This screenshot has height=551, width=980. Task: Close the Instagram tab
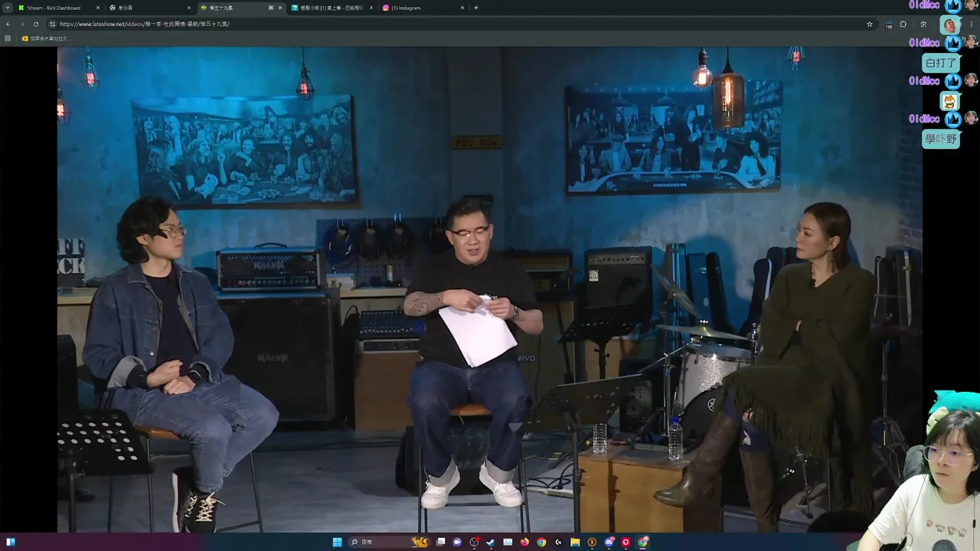[x=462, y=8]
